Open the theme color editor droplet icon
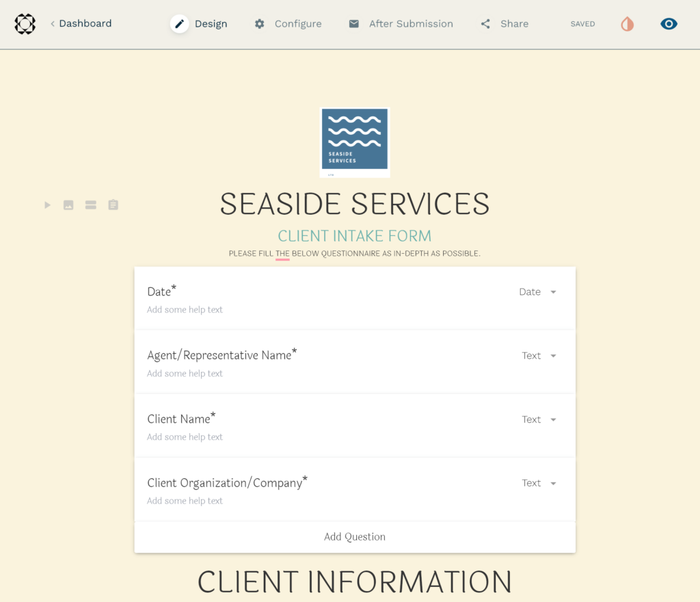700x602 pixels. point(627,23)
